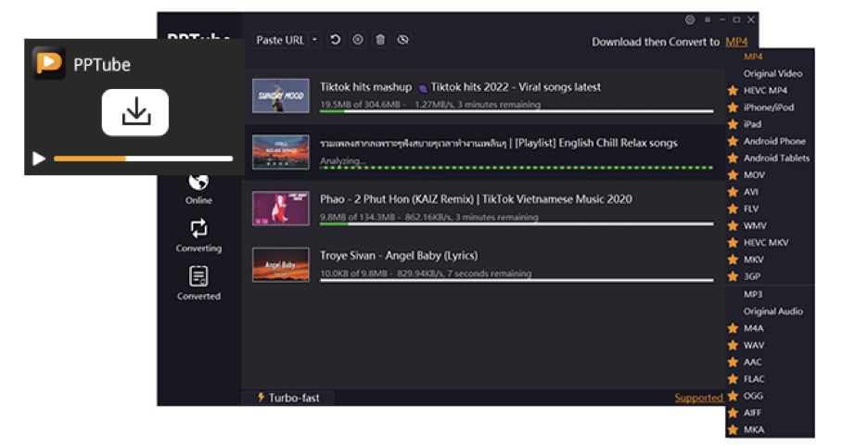The height and width of the screenshot is (445, 868).
Task: Click the star icon beside MOV
Action: point(733,175)
